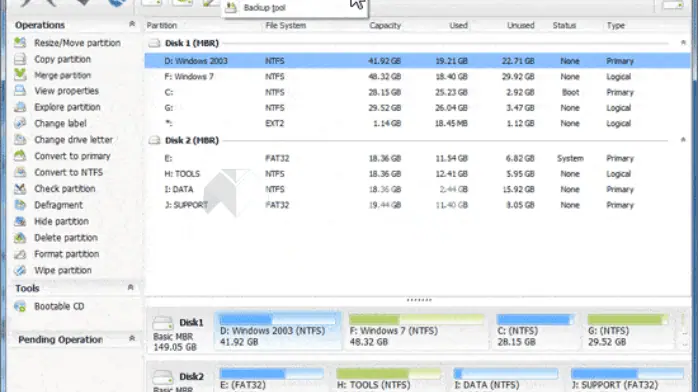Click the Hide partition icon
Viewport: 698px width, 392px height.
click(20, 221)
